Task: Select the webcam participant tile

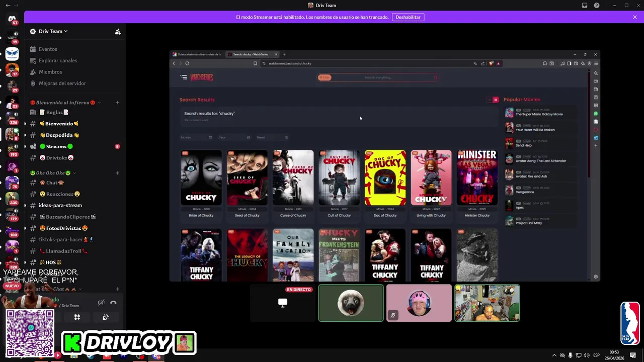Action: coord(487,303)
